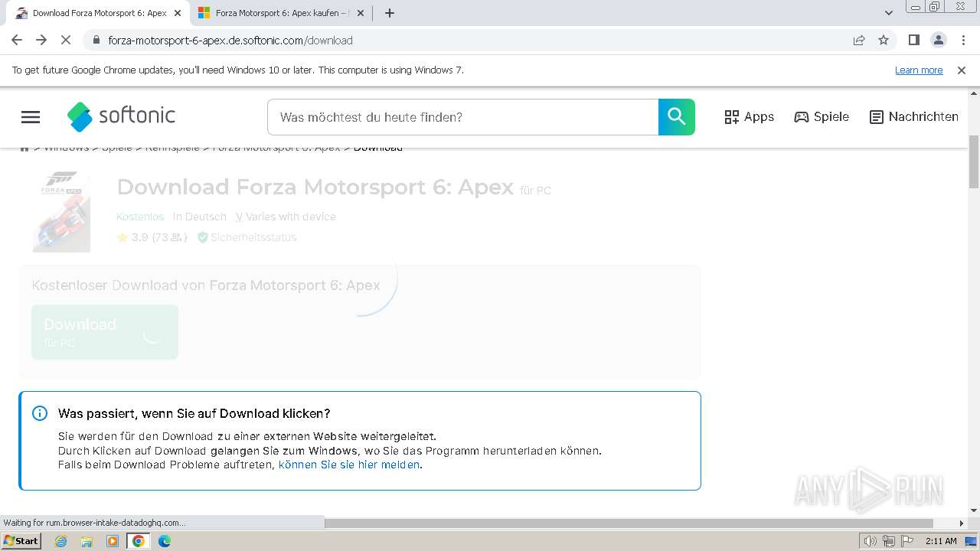This screenshot has width=980, height=551.
Task: Open the Softonic hamburger menu
Action: tap(31, 117)
